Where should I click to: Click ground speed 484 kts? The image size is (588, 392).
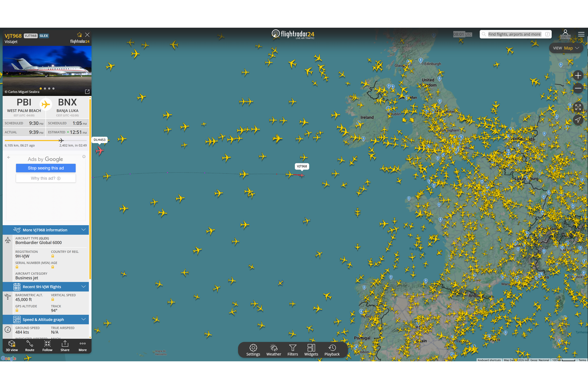tap(22, 332)
